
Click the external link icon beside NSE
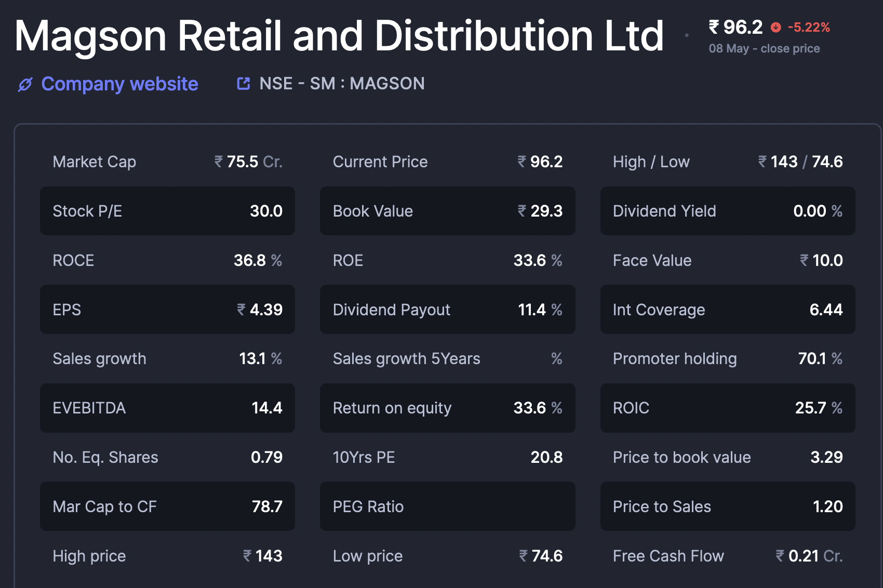click(244, 83)
